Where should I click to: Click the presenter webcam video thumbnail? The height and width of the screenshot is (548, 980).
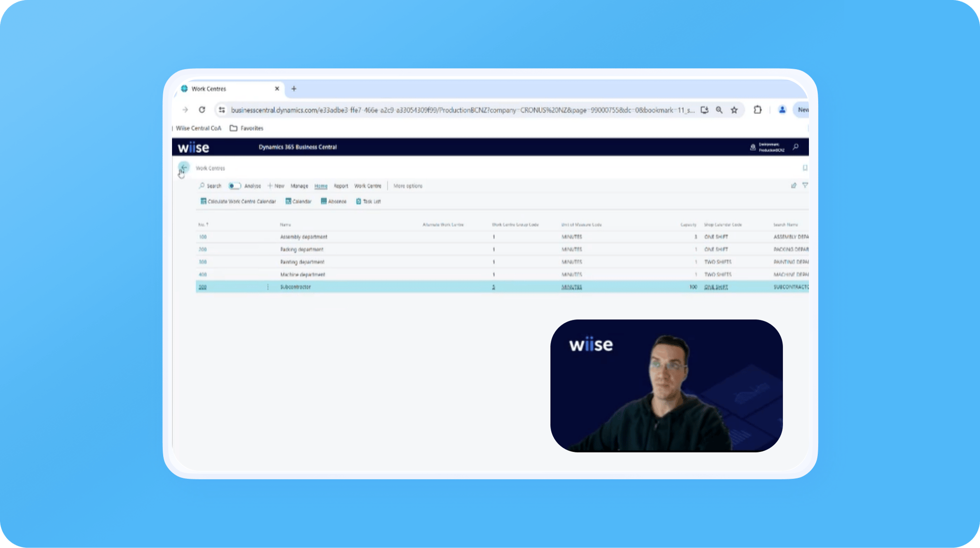(x=666, y=386)
